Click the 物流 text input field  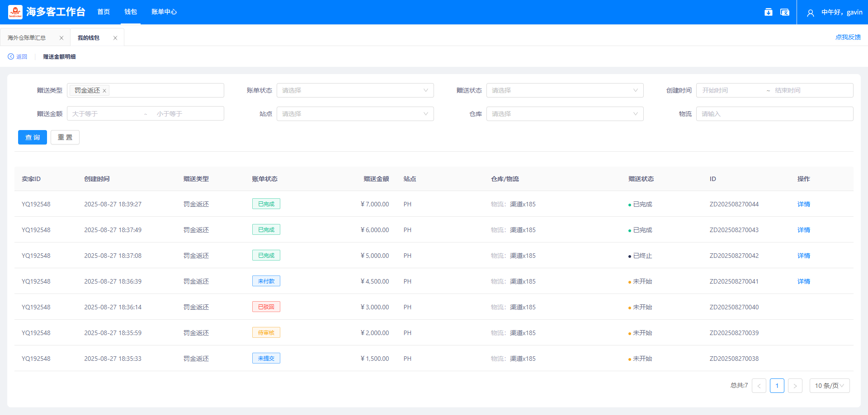[775, 114]
